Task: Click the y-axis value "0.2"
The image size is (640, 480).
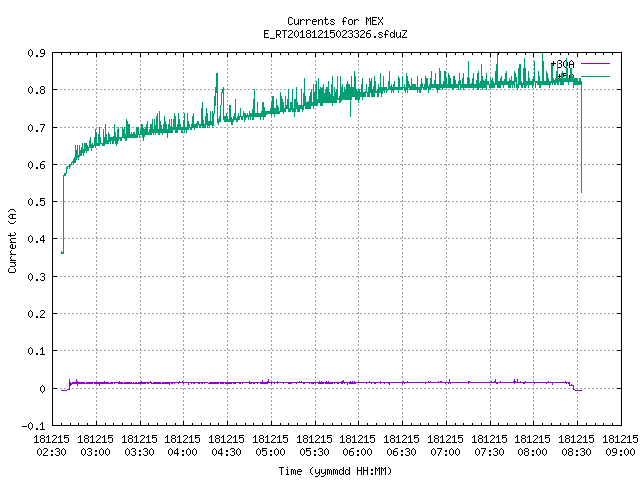Action: [x=36, y=314]
